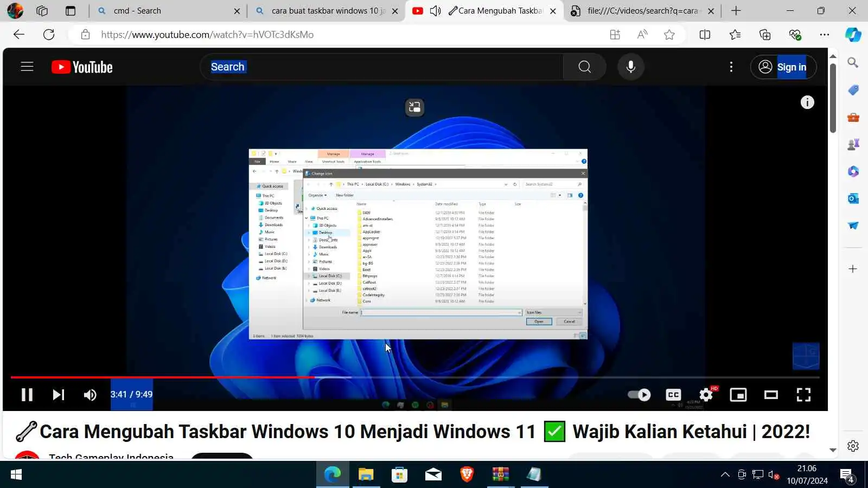Screen dimensions: 868x488
Task: Launch Copilot from the Edge toolbar
Action: pyautogui.click(x=853, y=35)
